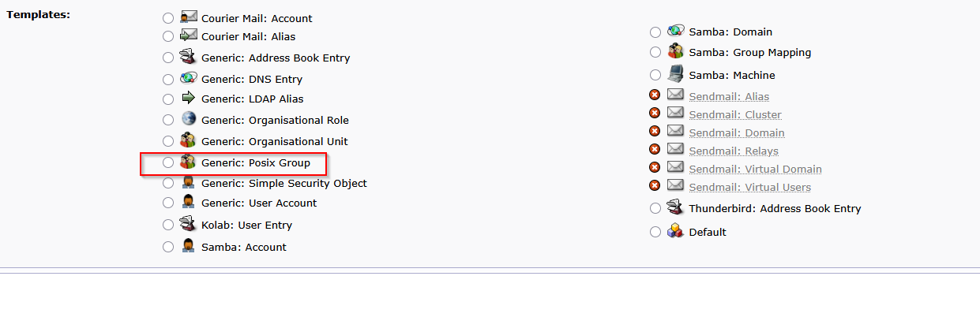Choose the Samba: Group Mapping radio option
The height and width of the screenshot is (317, 980).
point(655,52)
